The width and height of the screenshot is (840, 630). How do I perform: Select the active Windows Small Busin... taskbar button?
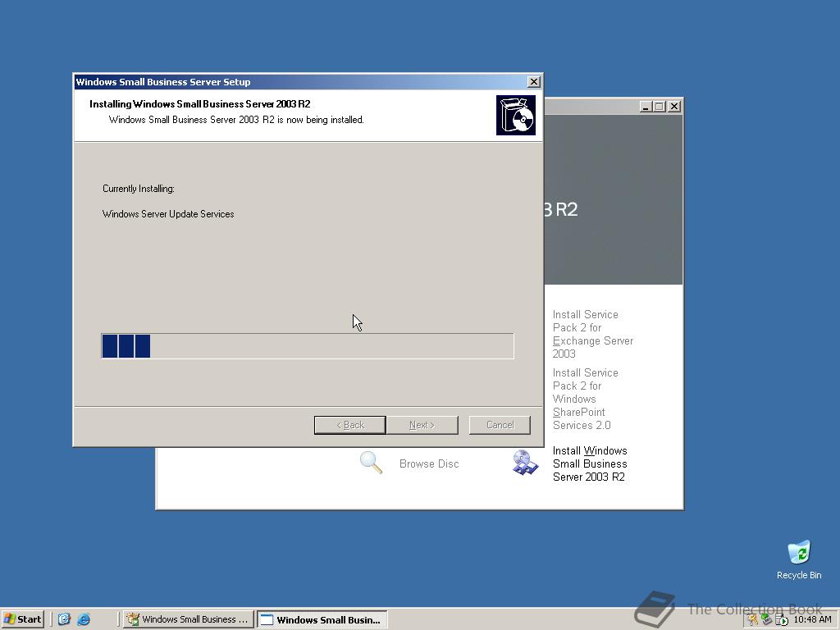click(322, 620)
